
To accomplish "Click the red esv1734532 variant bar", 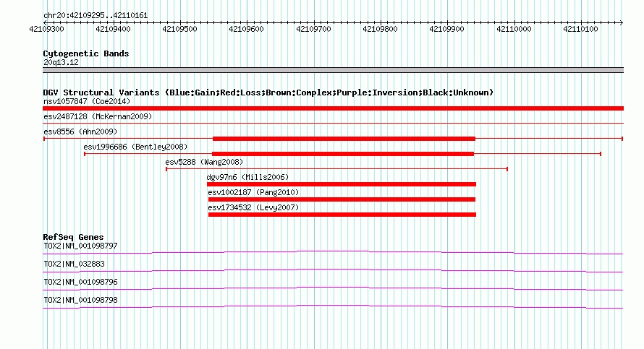I will click(342, 215).
